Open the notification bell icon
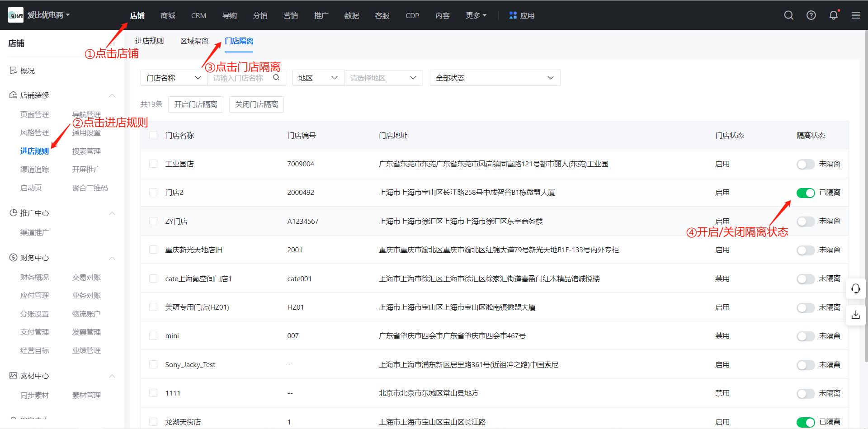This screenshot has width=868, height=429. (x=834, y=15)
